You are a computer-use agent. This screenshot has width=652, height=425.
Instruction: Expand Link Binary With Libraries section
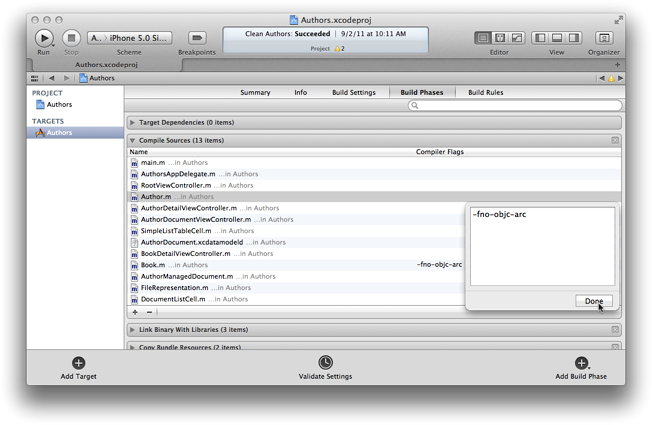pos(133,329)
